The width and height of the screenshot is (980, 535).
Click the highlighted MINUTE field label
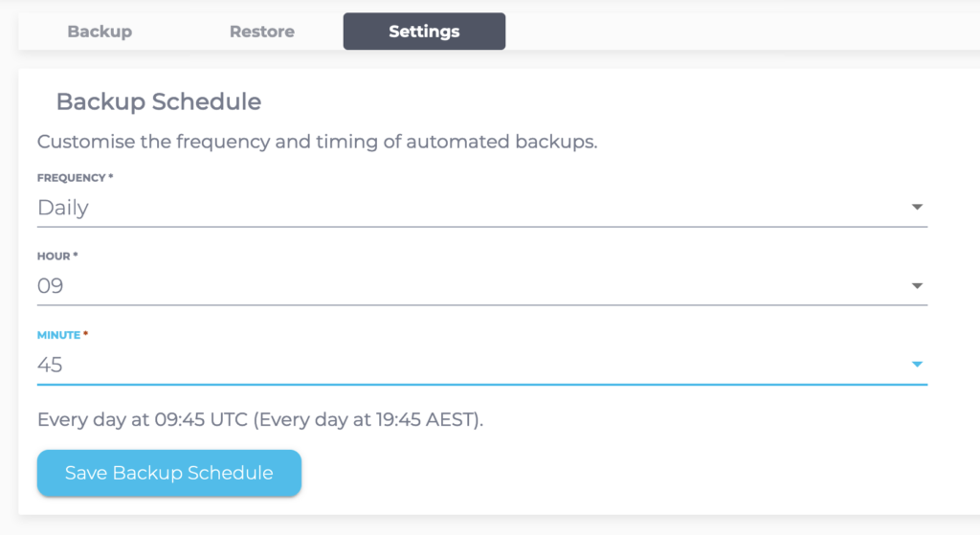[58, 335]
